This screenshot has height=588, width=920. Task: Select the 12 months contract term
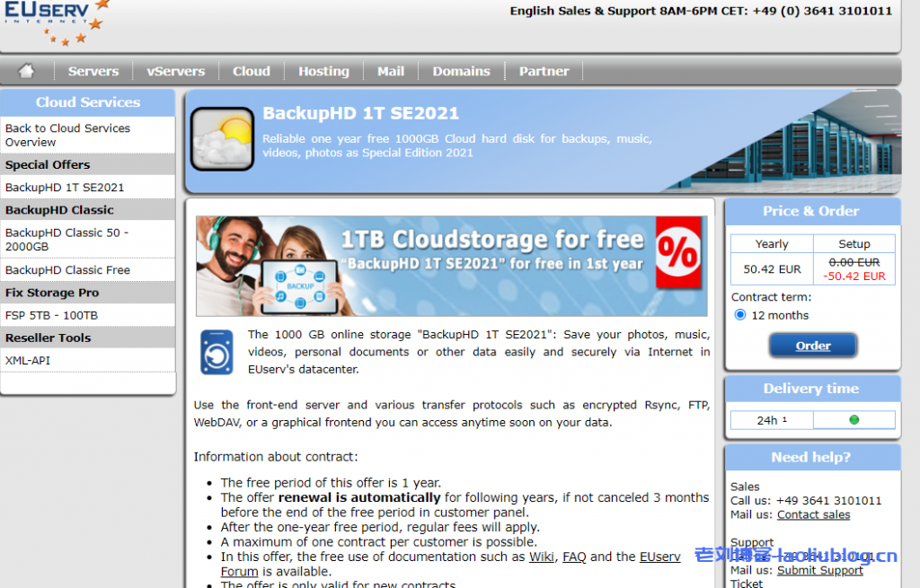[x=740, y=315]
